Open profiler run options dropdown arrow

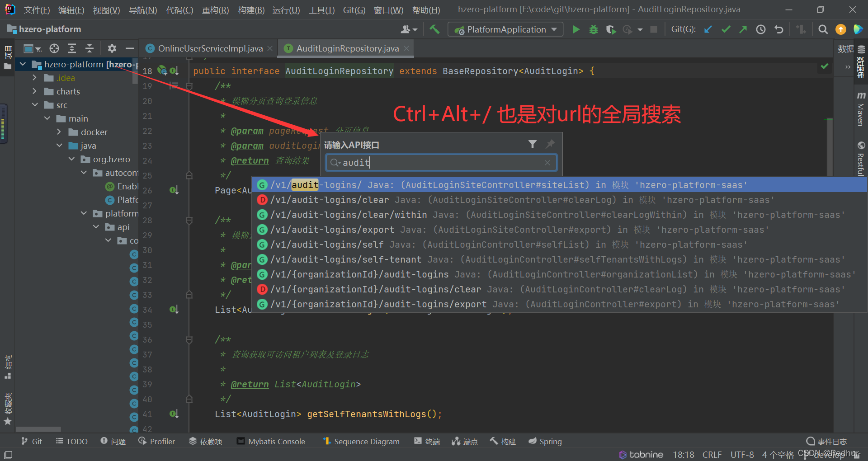pos(640,30)
